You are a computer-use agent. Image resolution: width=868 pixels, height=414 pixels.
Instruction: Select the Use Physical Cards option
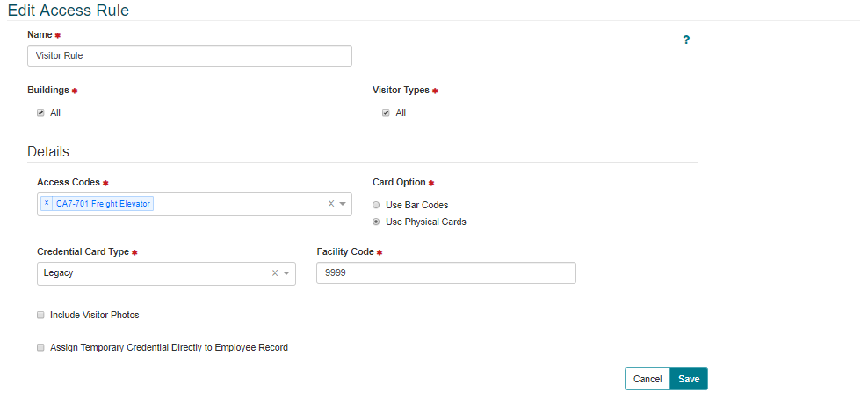pos(376,222)
